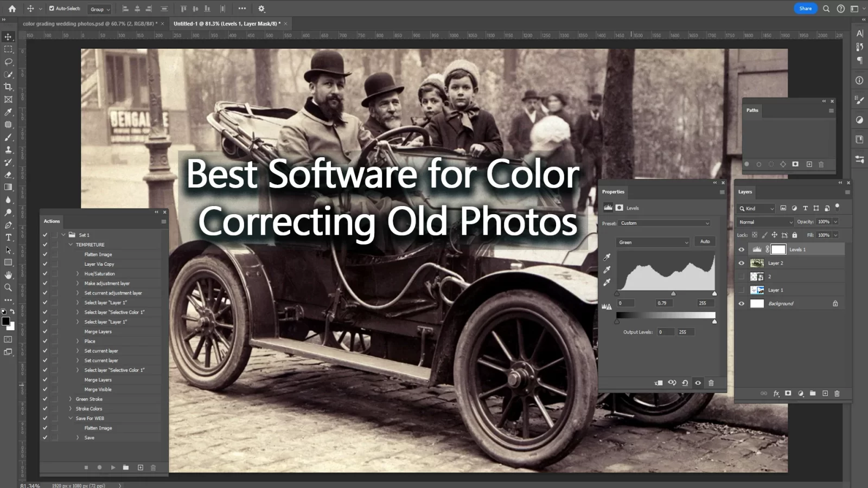
Task: Reset adjustment to defaults in Properties panel
Action: point(685,383)
